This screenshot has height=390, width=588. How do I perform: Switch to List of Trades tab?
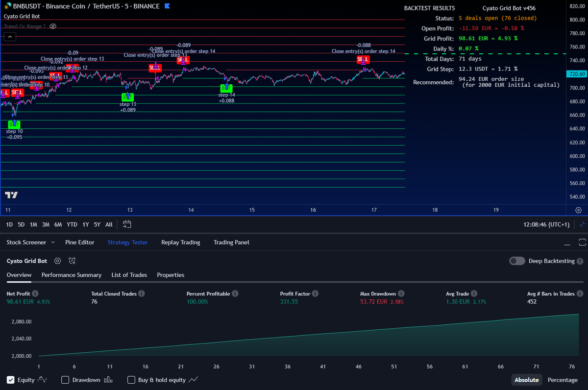click(129, 275)
